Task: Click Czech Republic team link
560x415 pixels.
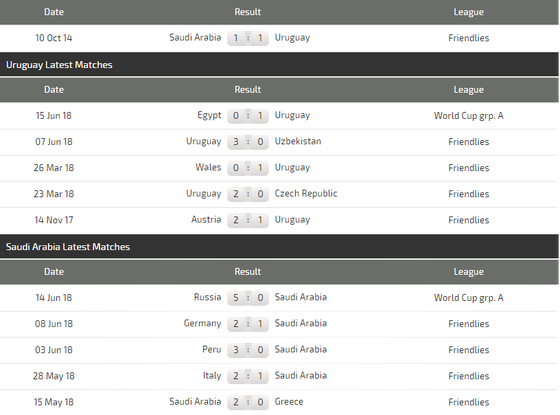Action: coord(306,194)
